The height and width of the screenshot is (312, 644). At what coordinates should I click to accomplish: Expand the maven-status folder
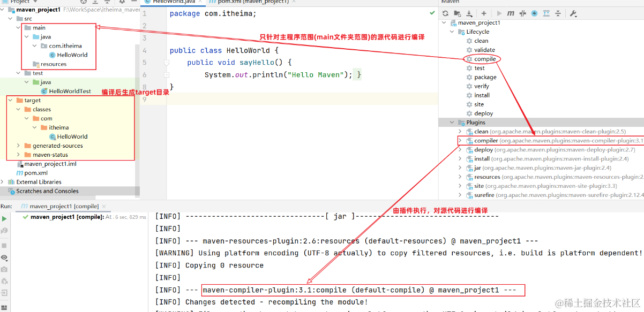19,155
